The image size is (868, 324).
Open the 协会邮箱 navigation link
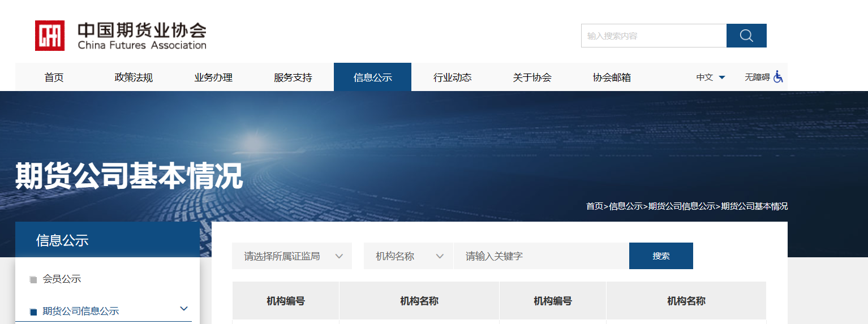612,77
